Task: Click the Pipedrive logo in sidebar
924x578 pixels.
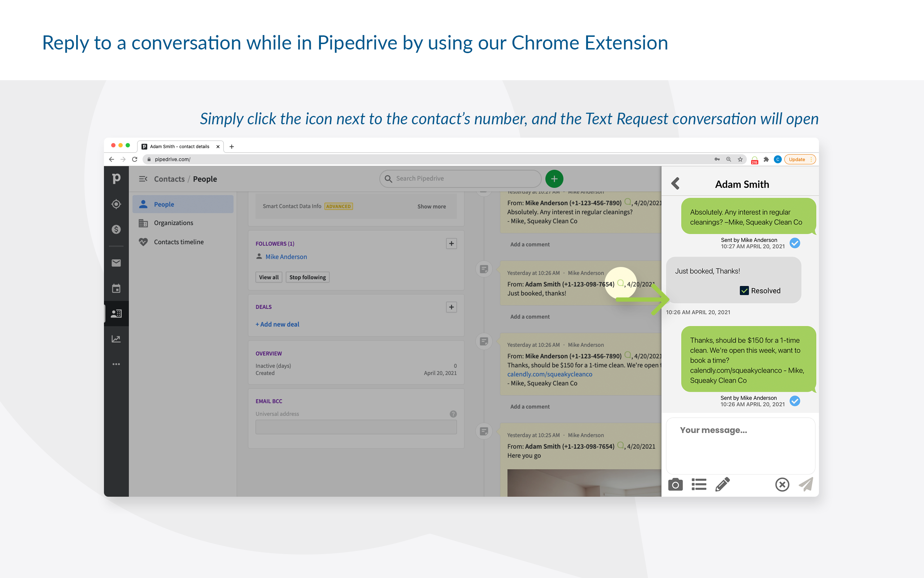Action: (116, 178)
